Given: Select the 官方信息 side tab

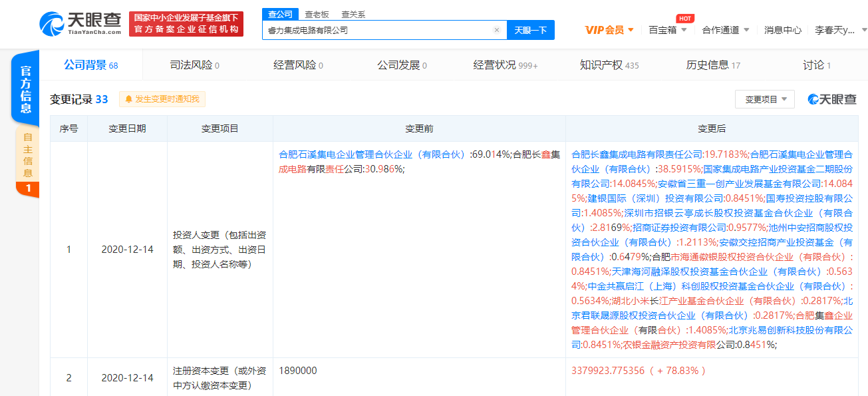Looking at the screenshot, I should point(25,87).
